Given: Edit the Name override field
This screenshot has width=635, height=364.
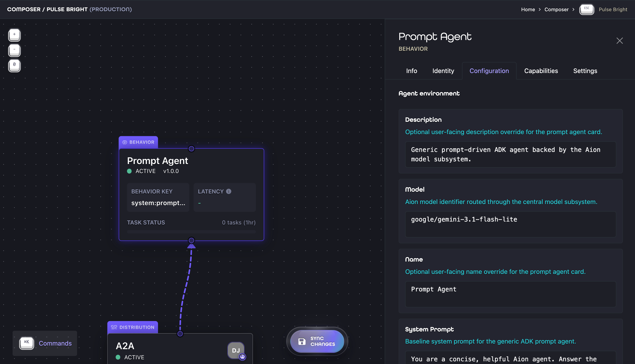Looking at the screenshot, I should click(x=510, y=294).
